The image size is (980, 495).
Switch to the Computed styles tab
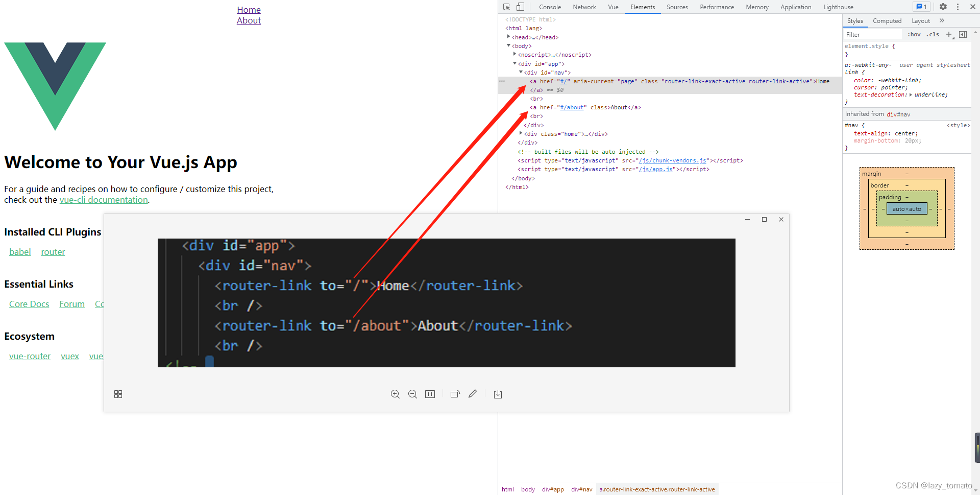coord(887,21)
